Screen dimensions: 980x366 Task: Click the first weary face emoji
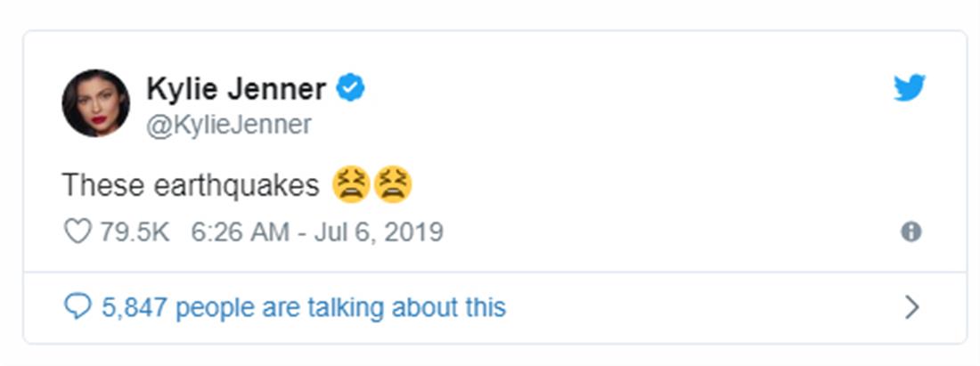point(350,184)
